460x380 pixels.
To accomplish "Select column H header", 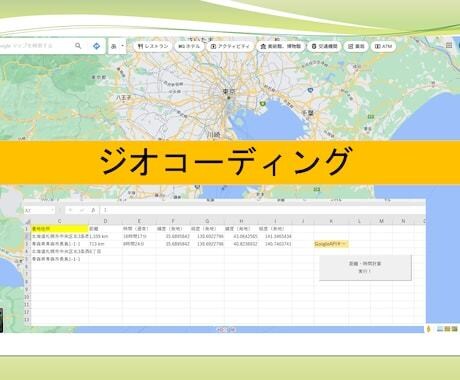I will (x=241, y=221).
